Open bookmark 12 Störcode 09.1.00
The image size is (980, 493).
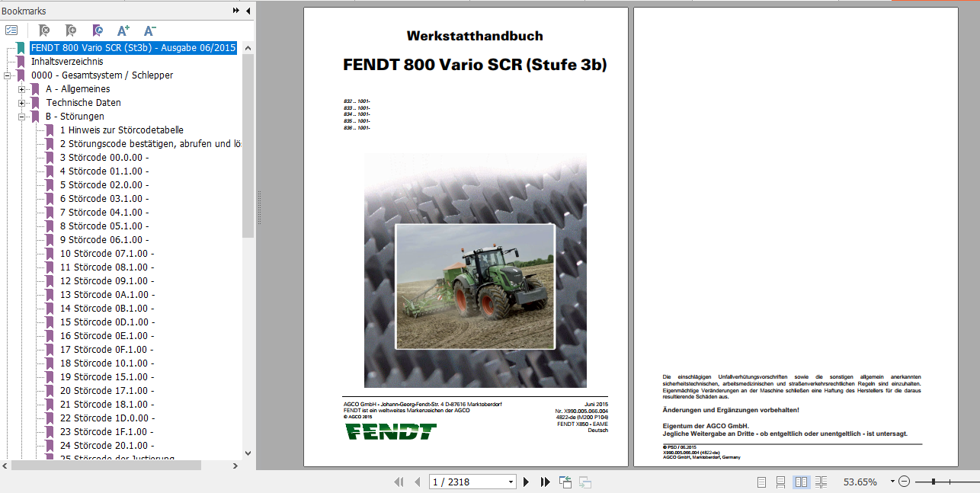pyautogui.click(x=107, y=281)
